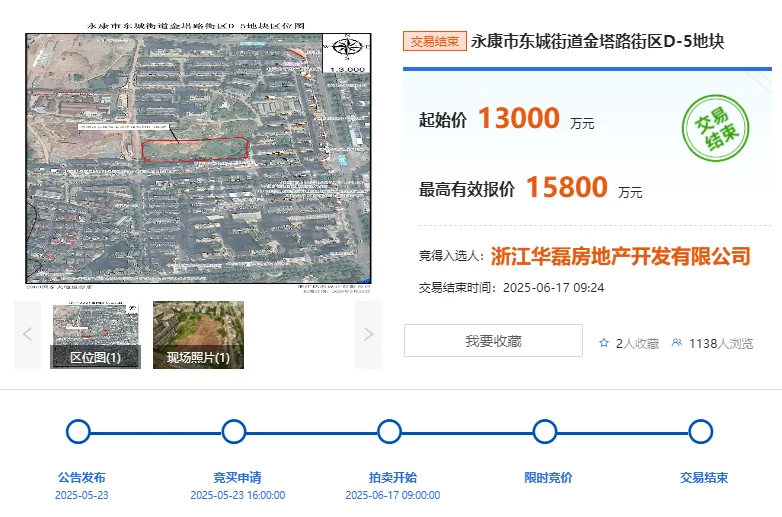Click the viewers icon beside 1138人浏览
The image size is (782, 517).
click(x=677, y=343)
